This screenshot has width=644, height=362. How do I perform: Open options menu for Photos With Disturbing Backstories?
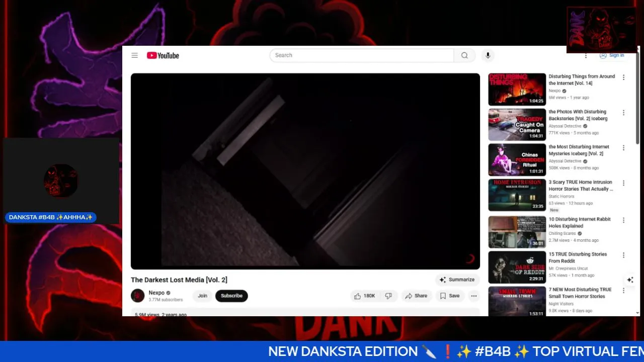point(623,113)
